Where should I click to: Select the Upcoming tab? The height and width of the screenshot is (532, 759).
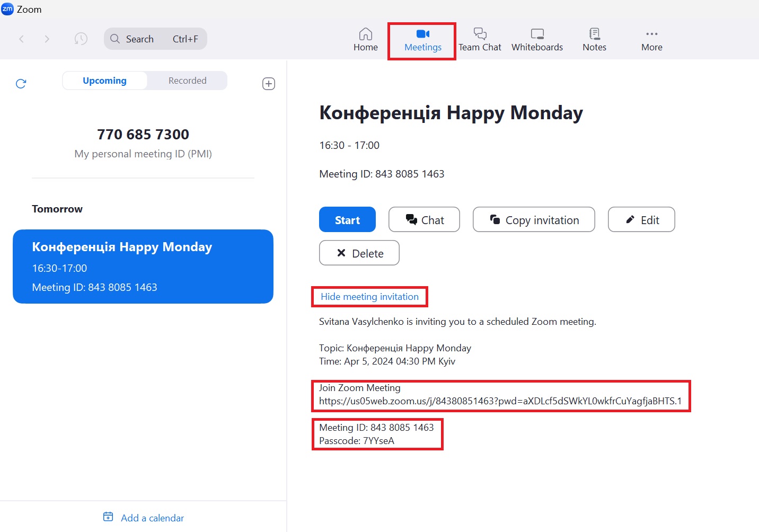(104, 81)
